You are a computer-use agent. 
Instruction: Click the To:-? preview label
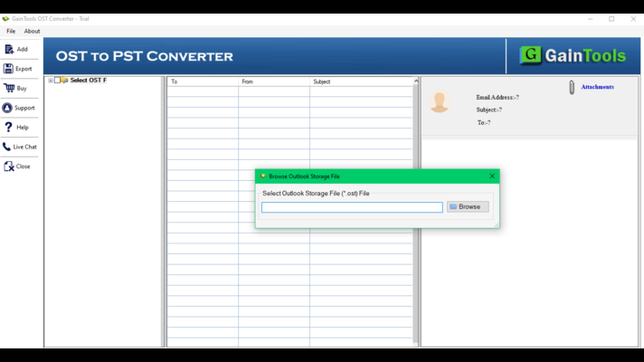point(484,122)
